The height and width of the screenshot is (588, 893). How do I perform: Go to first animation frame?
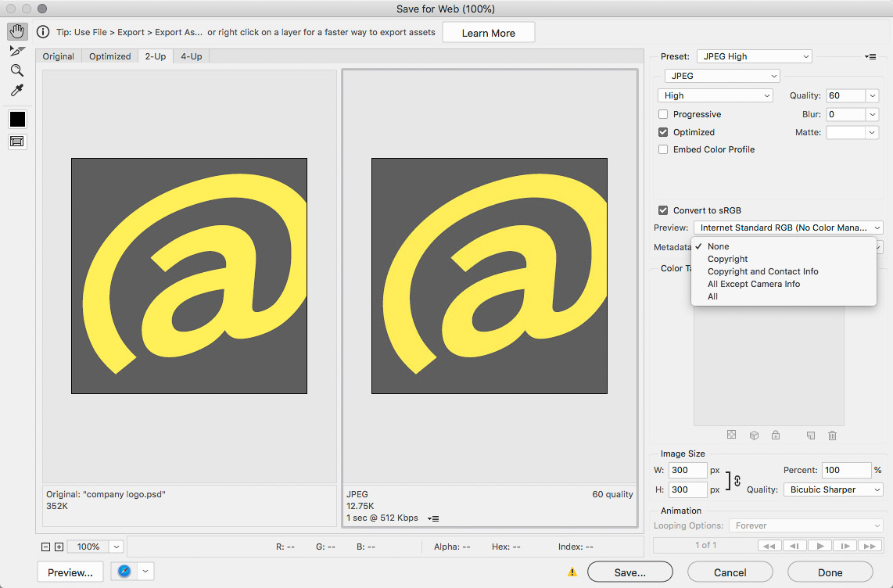click(769, 546)
